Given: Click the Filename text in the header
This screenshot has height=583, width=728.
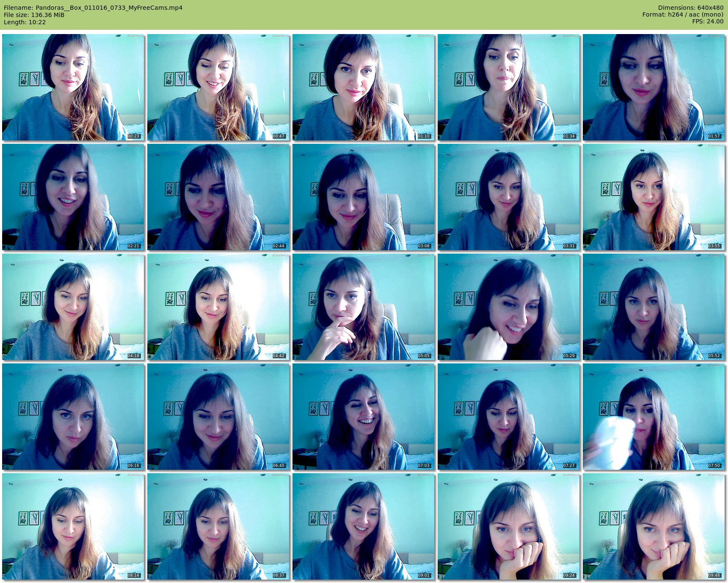Looking at the screenshot, I should click(93, 8).
